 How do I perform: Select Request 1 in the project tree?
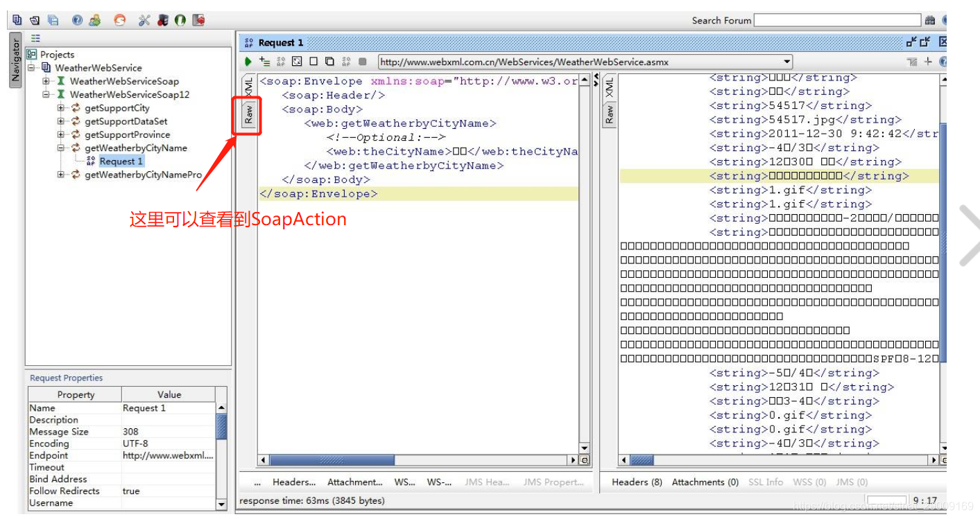click(x=120, y=161)
